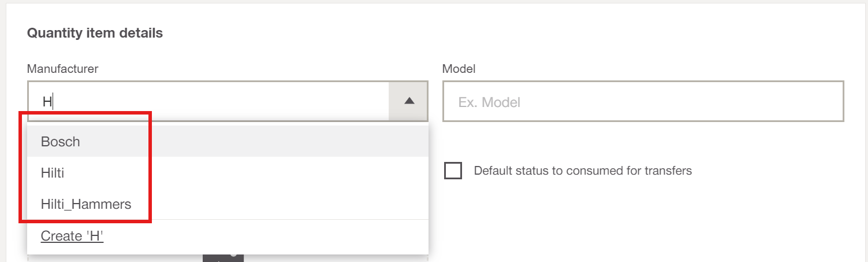Click inside the Manufacturer search box

click(208, 101)
